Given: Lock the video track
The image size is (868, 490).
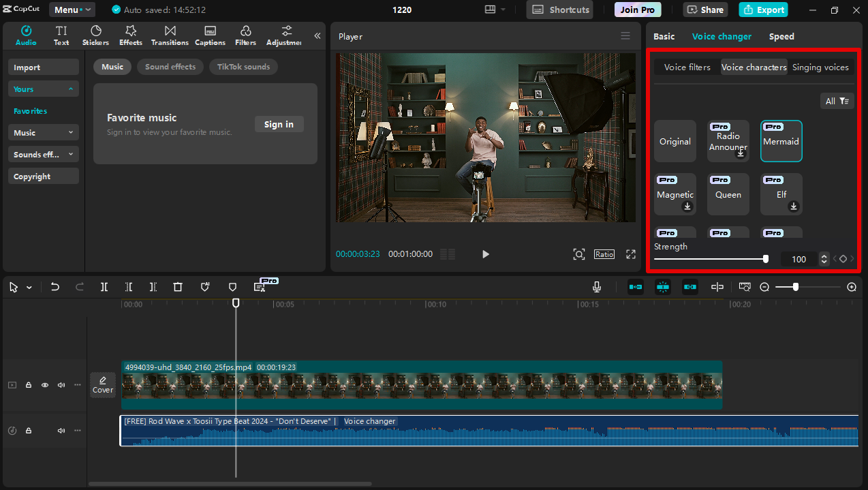Looking at the screenshot, I should [x=29, y=385].
